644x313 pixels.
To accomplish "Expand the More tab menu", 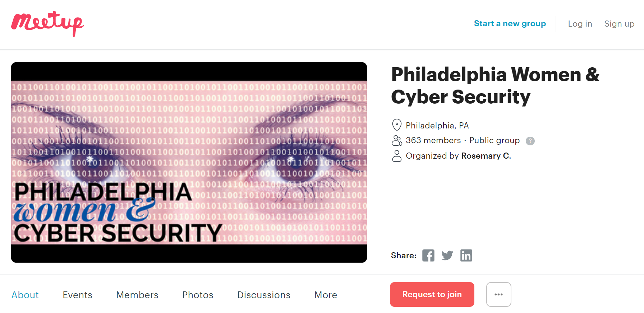I will pos(326,295).
